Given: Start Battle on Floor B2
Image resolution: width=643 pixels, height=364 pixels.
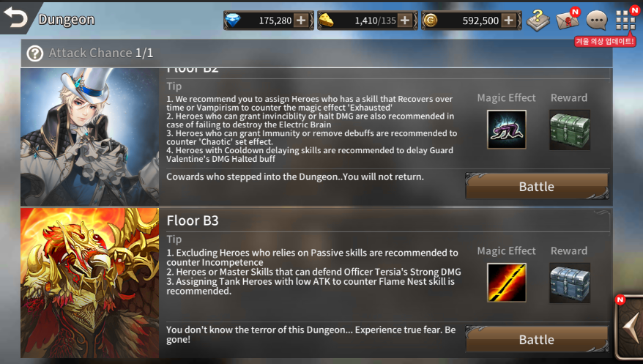Looking at the screenshot, I should click(537, 187).
